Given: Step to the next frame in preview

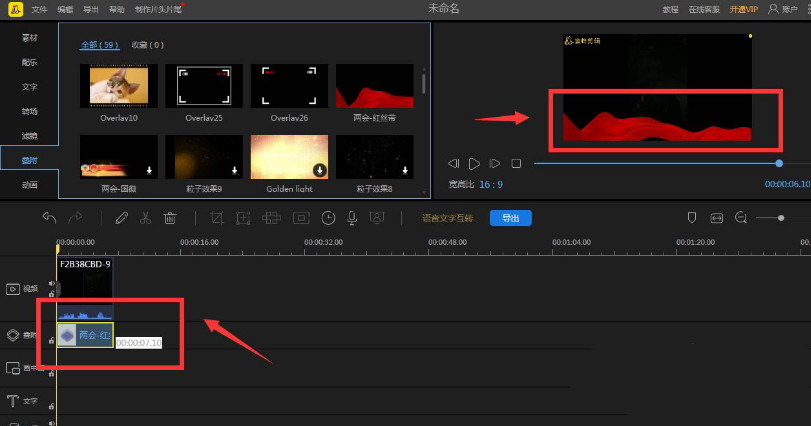Looking at the screenshot, I should 495,163.
